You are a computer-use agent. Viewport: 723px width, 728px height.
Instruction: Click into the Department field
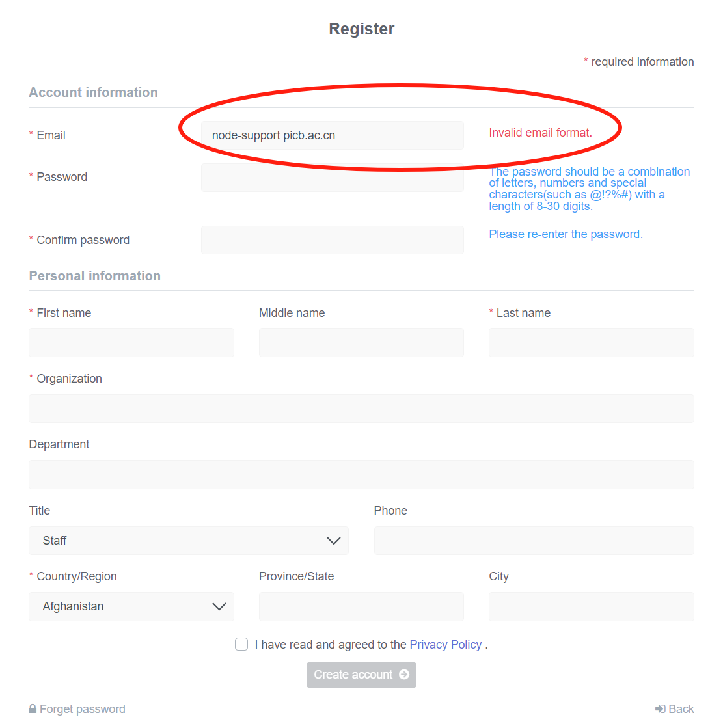pos(361,474)
